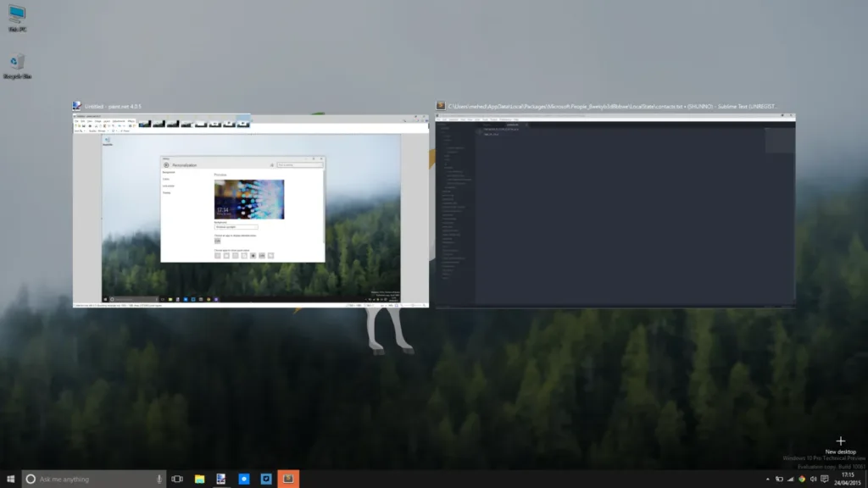Activate the Cortana microphone icon
This screenshot has height=488, width=868.
(159, 480)
